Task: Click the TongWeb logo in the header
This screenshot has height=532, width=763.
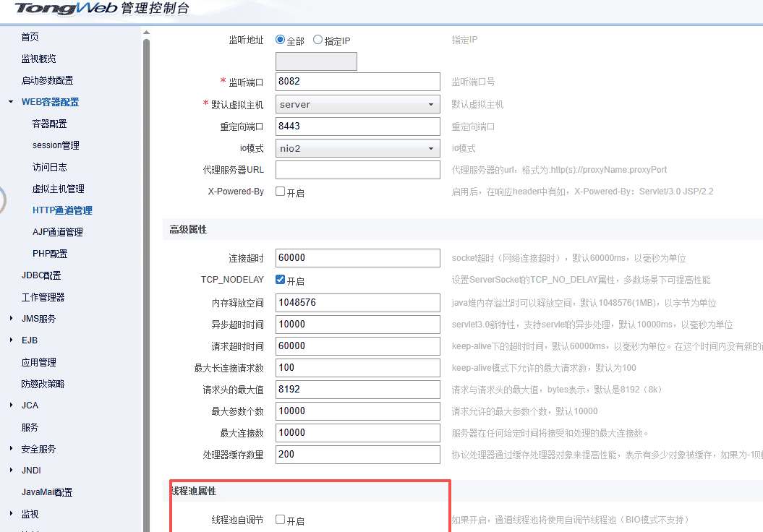Action: 101,9
